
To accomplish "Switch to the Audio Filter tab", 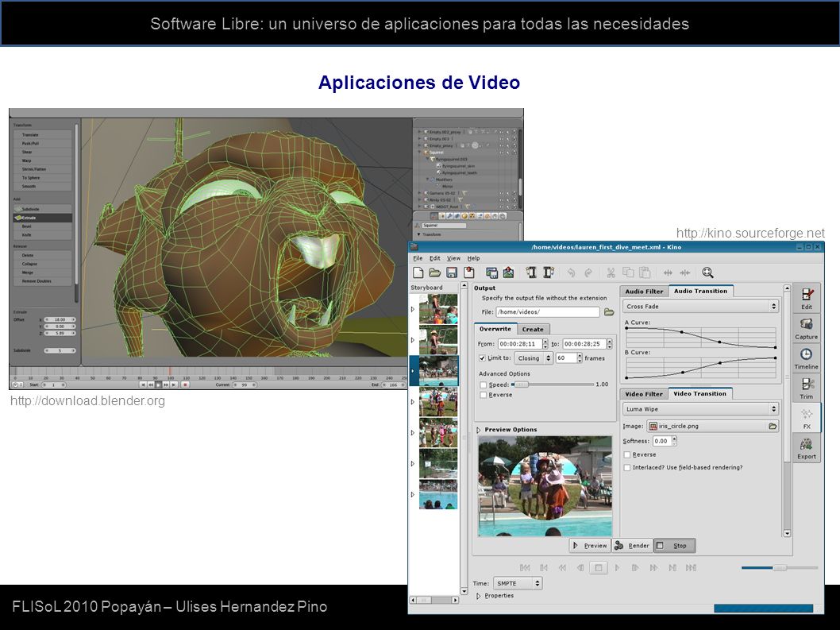I will (x=644, y=291).
